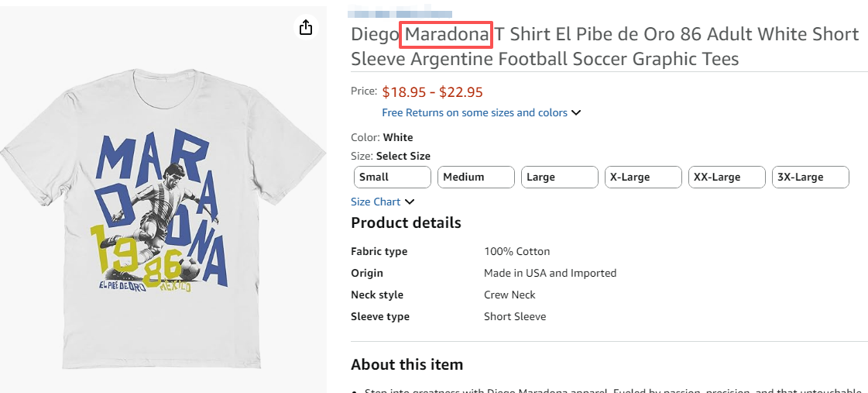Visit the blurred brand link above the title
868x393 pixels.
tap(400, 13)
